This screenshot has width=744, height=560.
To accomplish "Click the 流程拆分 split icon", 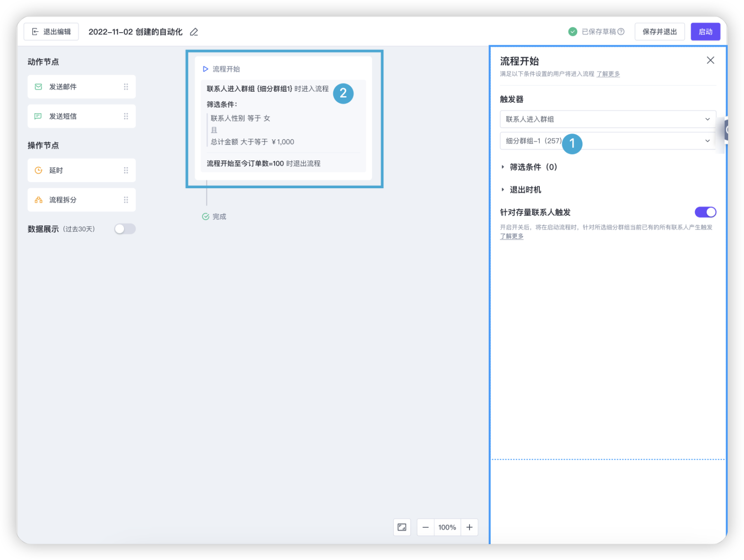I will (x=38, y=200).
